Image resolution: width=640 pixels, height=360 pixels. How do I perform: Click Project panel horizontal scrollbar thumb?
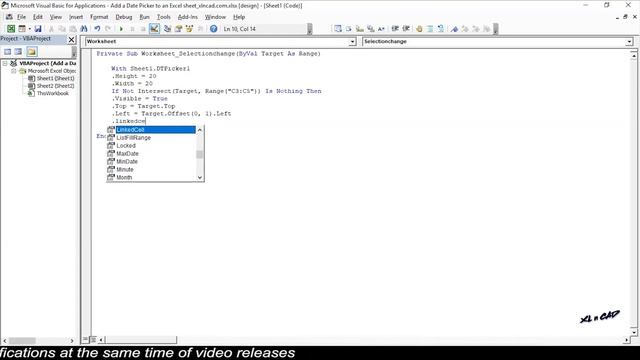(x=22, y=340)
